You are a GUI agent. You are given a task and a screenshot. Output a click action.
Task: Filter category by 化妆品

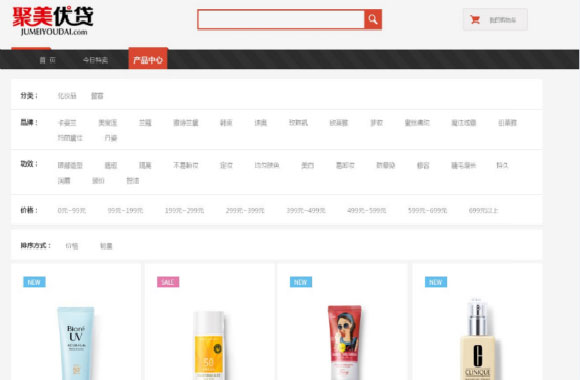click(x=67, y=96)
